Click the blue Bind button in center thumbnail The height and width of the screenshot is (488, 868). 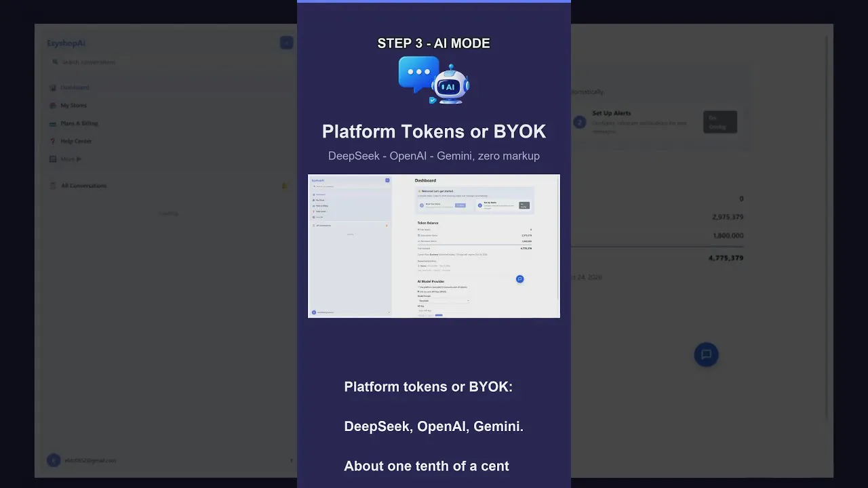460,205
